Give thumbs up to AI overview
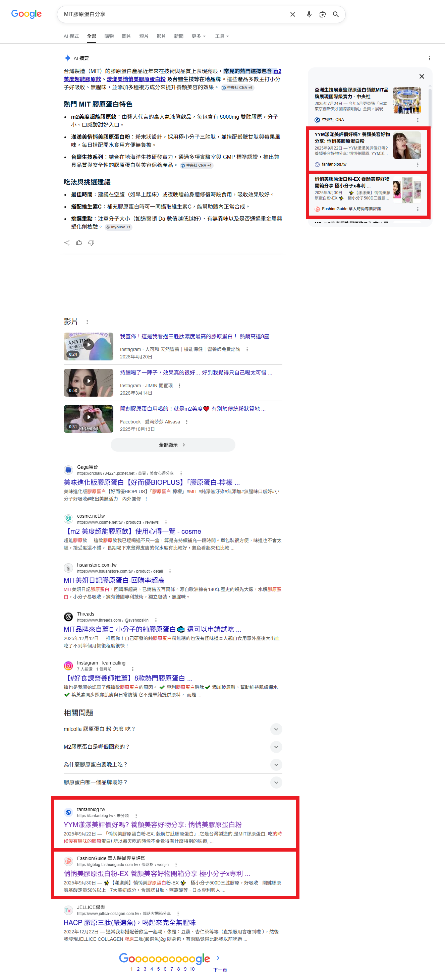 79,243
